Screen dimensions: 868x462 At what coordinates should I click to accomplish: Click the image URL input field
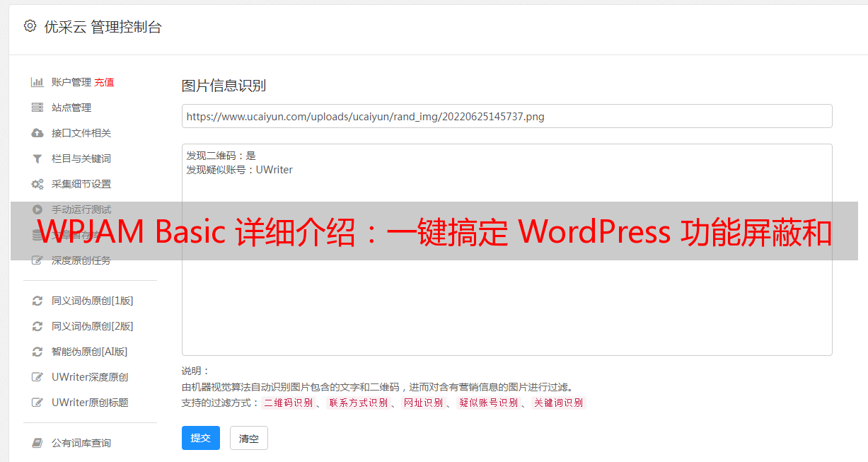pyautogui.click(x=507, y=116)
